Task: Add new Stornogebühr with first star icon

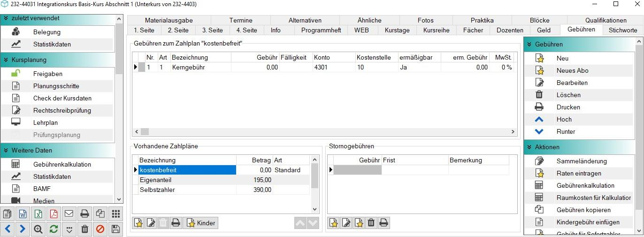Action: click(x=334, y=223)
